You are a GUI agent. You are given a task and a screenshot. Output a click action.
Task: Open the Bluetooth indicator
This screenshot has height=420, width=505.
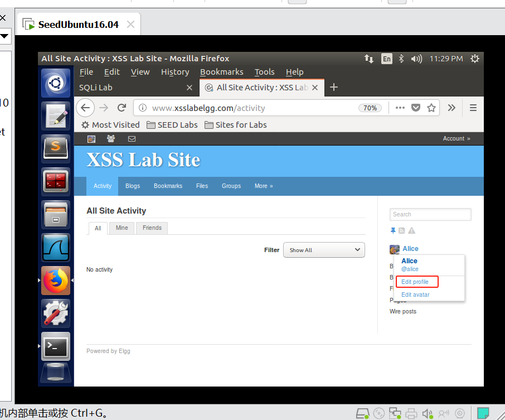point(401,59)
